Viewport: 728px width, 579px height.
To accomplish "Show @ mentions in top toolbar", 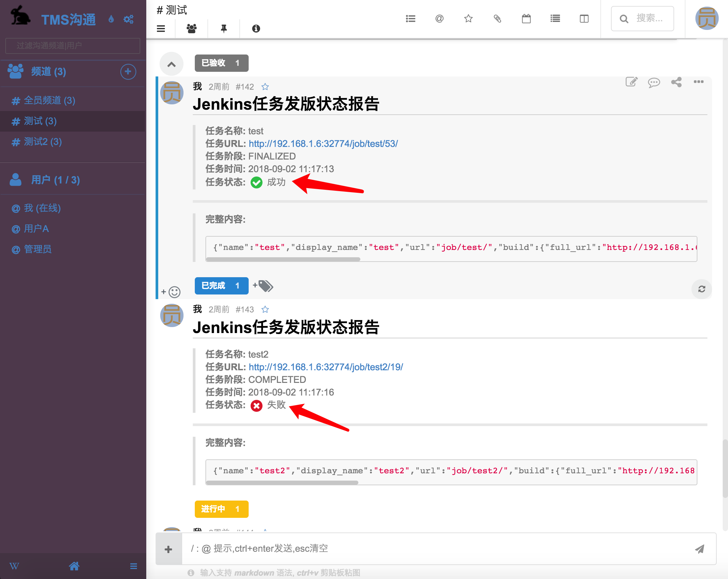I will click(439, 19).
